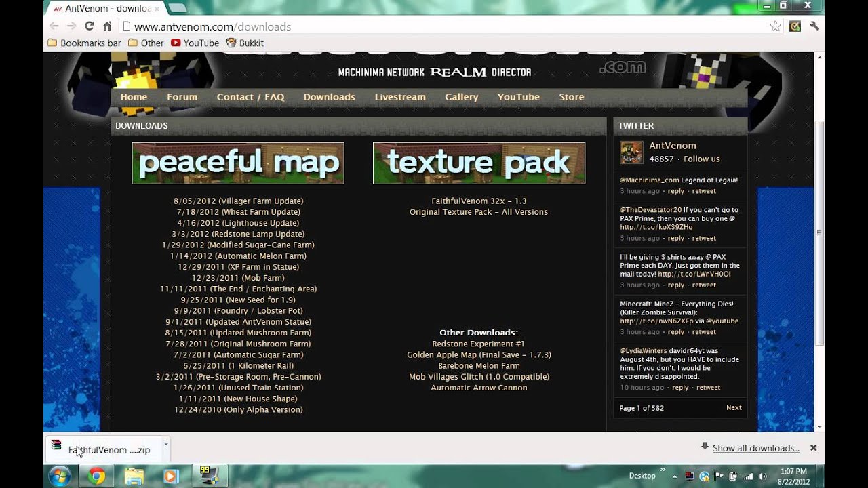
Task: Open the Other bookmarks folder
Action: pyautogui.click(x=146, y=43)
